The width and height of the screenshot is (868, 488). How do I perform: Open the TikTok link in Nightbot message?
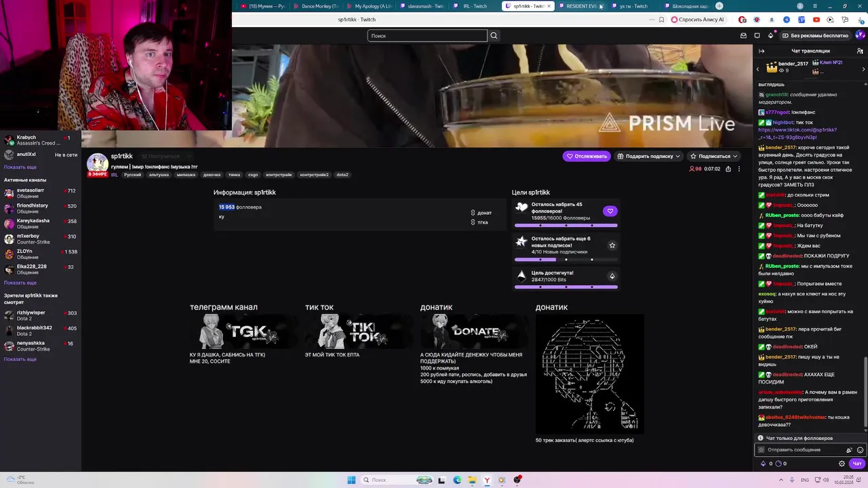pos(797,133)
